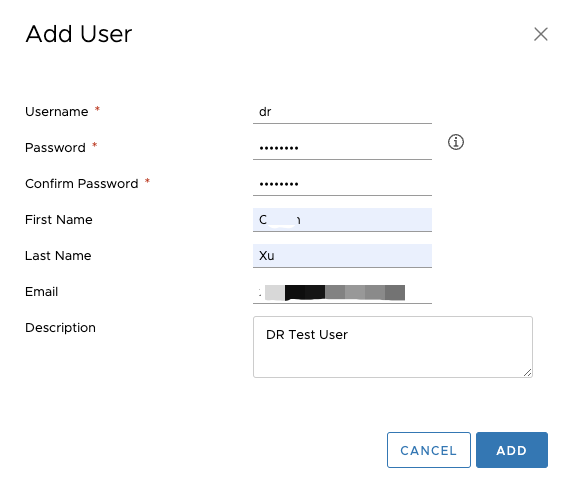Viewport: 571px width, 490px height.
Task: Click the password info icon
Action: pos(456,142)
